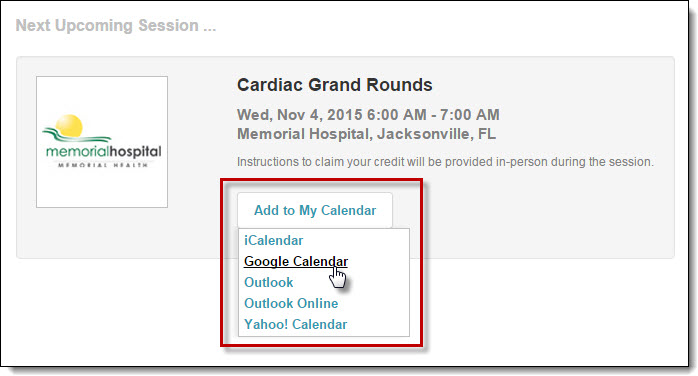Screen dimensions: 698x376
Task: Choose the Yahoo! Calendar entry
Action: point(296,324)
